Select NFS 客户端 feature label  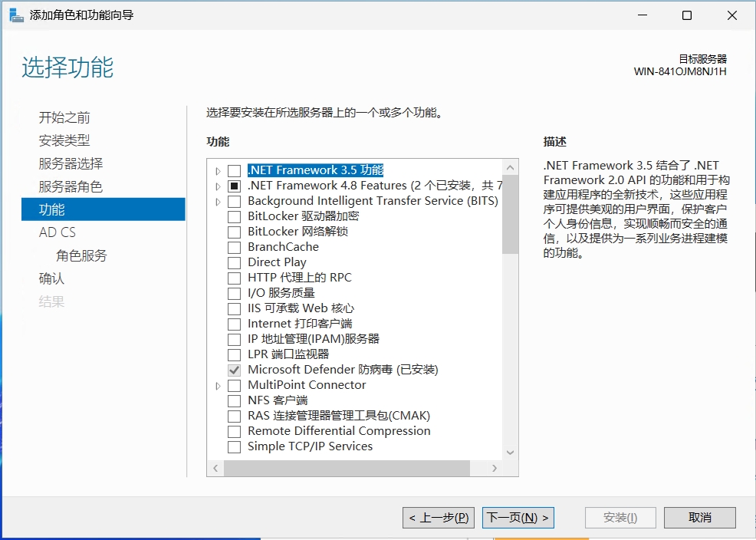pos(278,400)
